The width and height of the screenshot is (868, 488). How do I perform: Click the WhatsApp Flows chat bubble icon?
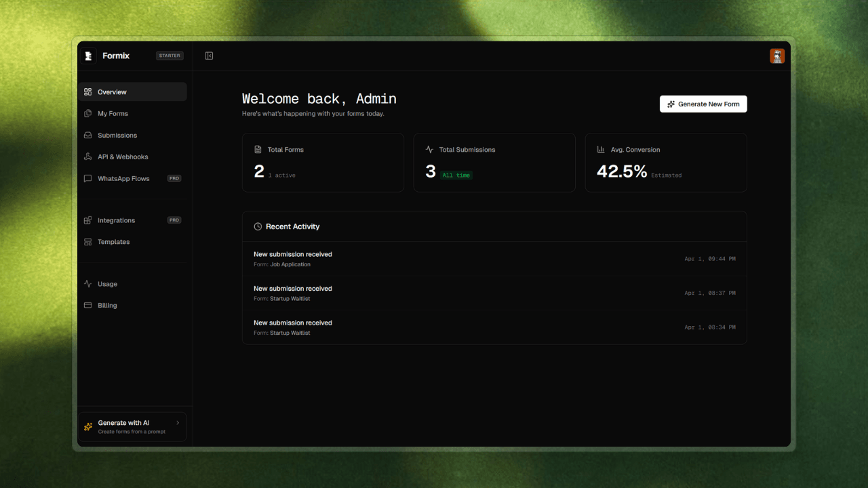[87, 178]
